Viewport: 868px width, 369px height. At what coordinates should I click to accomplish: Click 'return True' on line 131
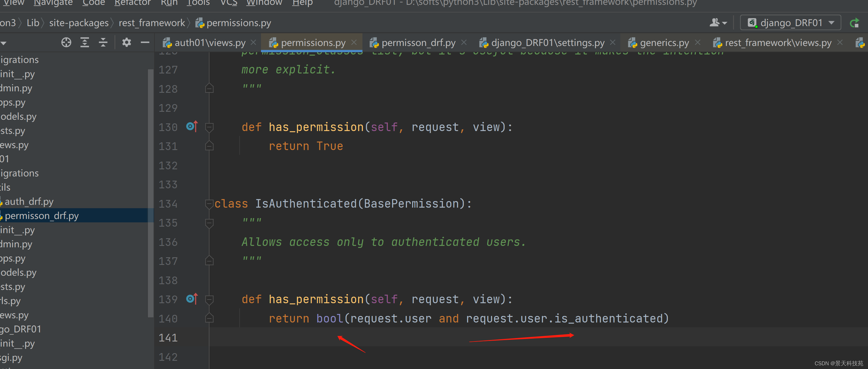point(305,146)
